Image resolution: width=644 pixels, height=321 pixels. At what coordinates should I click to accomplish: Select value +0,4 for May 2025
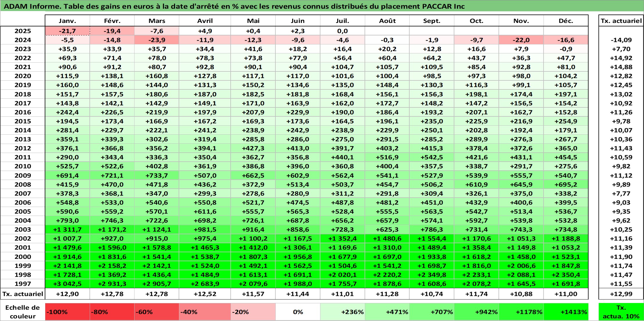point(253,31)
